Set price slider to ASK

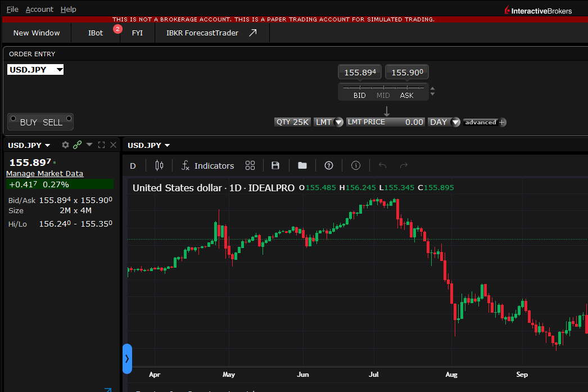point(407,95)
